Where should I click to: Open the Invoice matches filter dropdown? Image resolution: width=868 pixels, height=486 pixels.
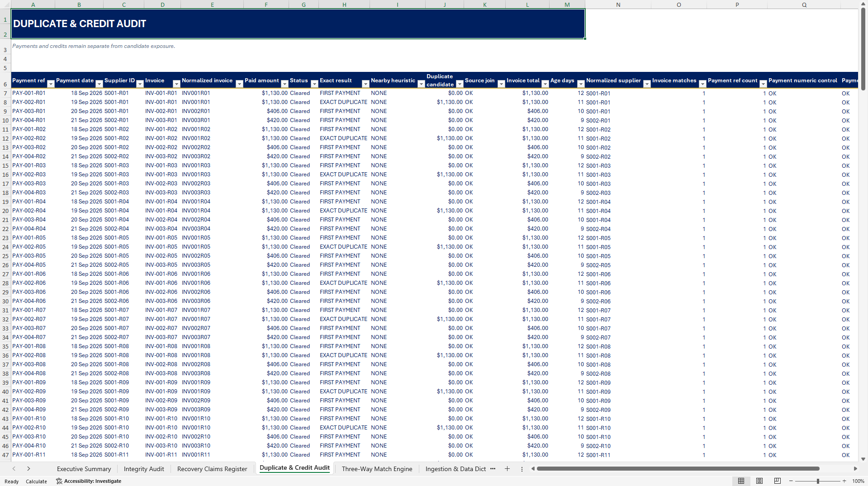702,84
